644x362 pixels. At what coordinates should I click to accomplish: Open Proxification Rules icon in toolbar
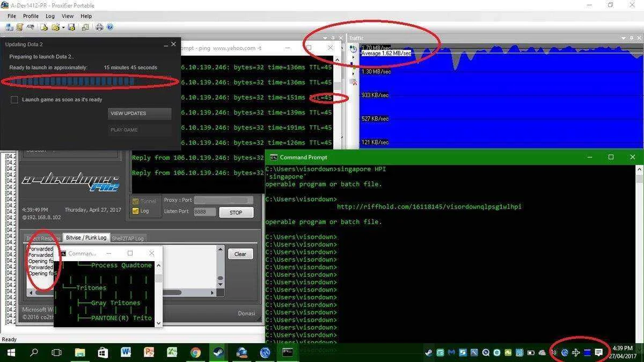pyautogui.click(x=19, y=27)
